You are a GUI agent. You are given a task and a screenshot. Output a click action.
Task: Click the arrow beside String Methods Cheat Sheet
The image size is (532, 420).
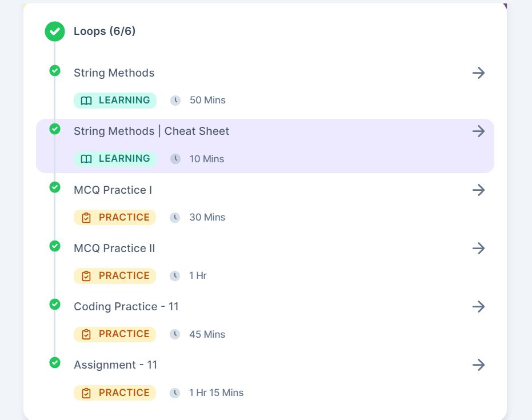478,131
